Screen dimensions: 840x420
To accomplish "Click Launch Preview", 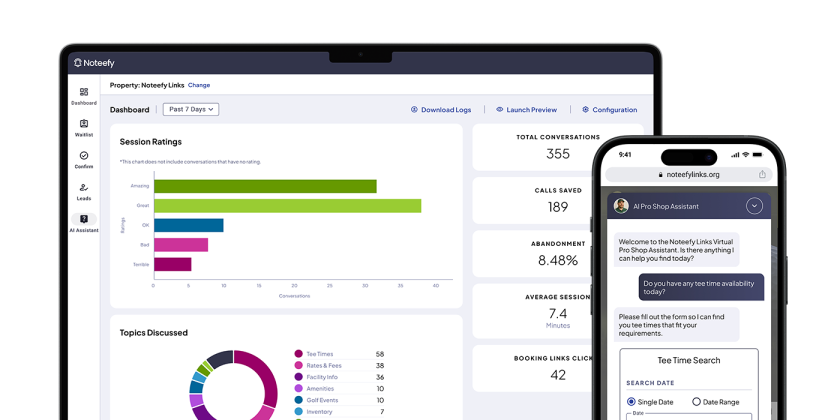I will [526, 110].
